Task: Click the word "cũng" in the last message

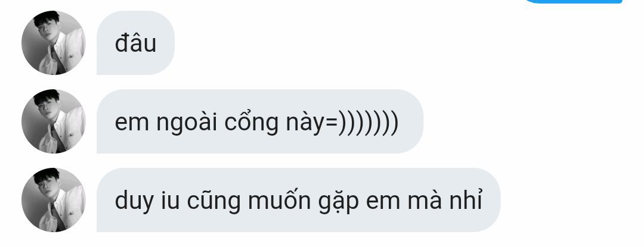Action: coord(213,201)
